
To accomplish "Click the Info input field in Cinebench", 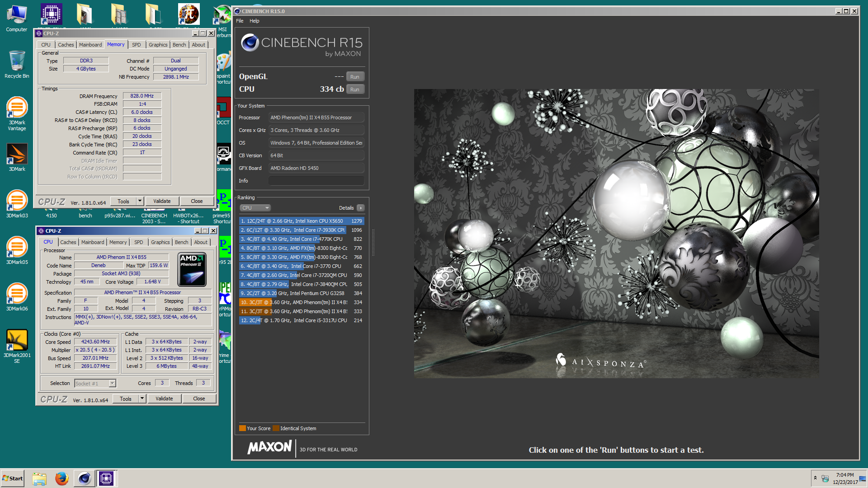I will coord(316,181).
